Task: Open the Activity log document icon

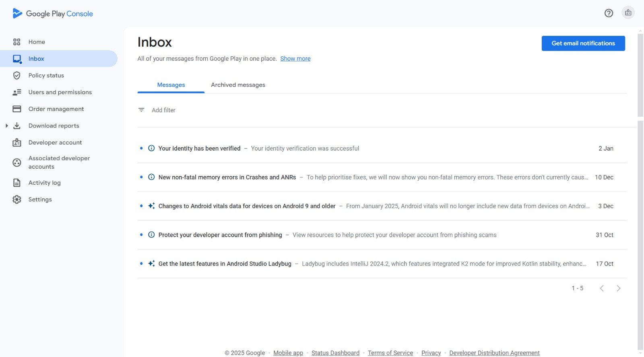Action: click(17, 183)
